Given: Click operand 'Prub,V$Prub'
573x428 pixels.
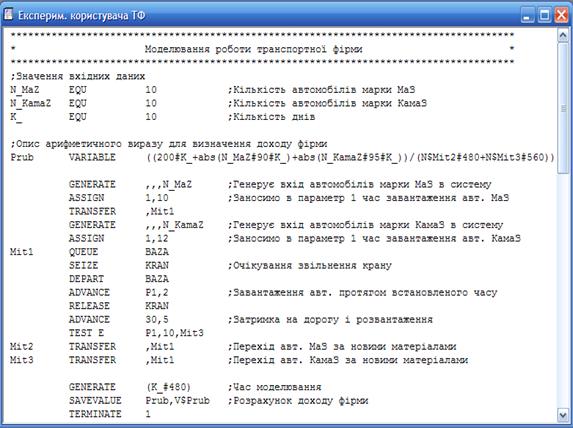Looking at the screenshot, I should [178, 400].
